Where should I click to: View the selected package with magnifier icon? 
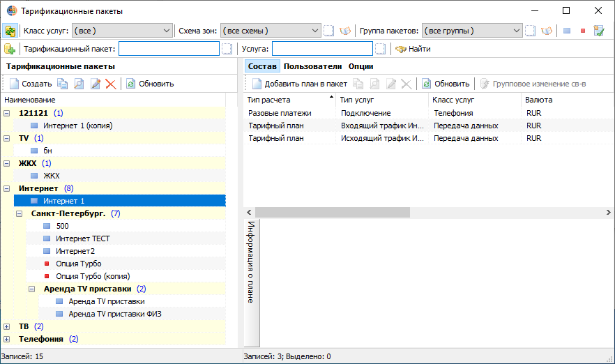tap(79, 84)
